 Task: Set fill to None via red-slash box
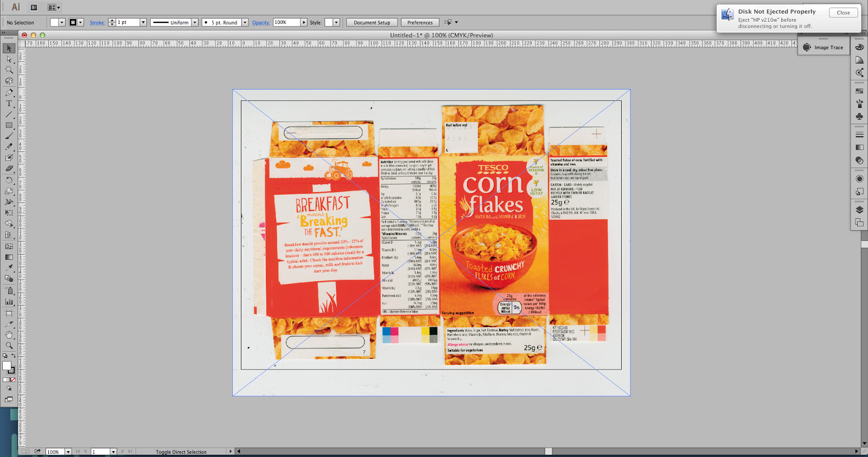13,380
